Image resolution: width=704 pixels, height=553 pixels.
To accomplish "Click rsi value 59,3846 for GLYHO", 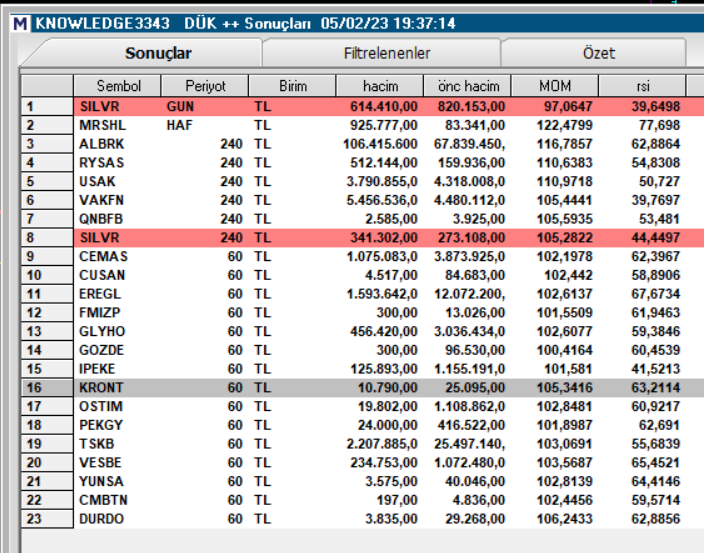I will [656, 331].
